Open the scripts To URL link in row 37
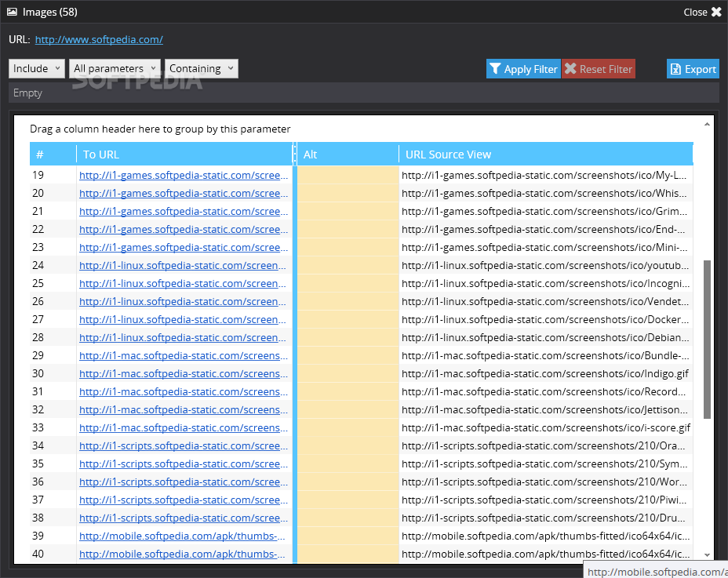728x578 pixels. click(184, 500)
